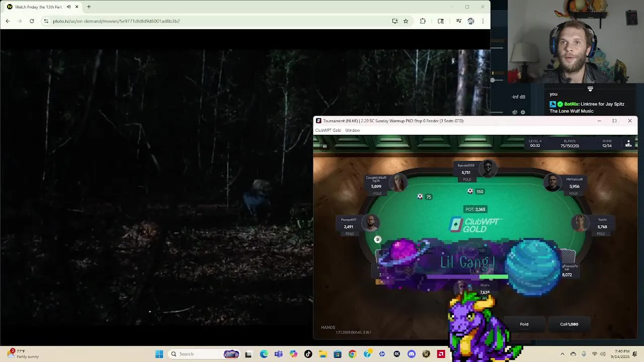The height and width of the screenshot is (362, 644).
Task: Click the chat scroll-down arrow icon
Action: [x=590, y=89]
